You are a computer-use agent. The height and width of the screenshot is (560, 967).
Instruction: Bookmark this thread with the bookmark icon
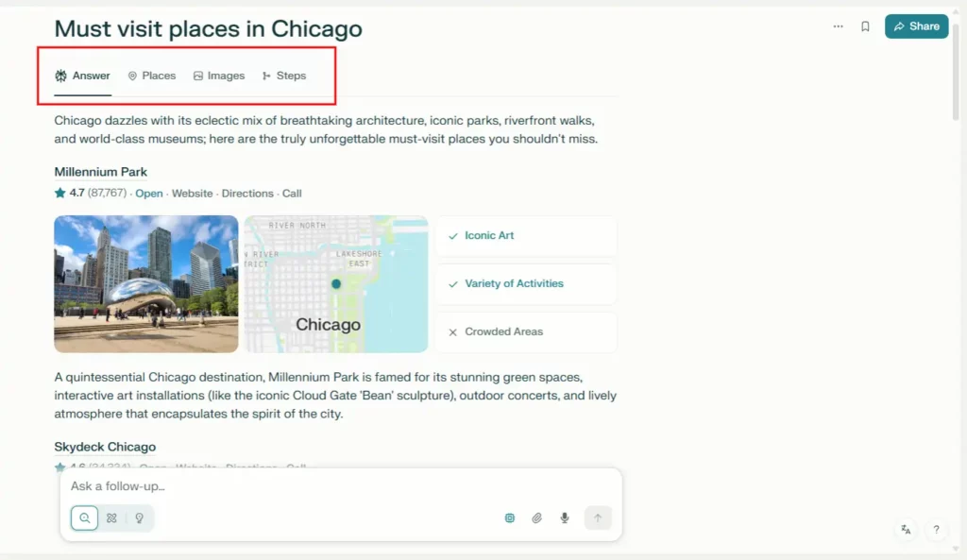point(865,26)
